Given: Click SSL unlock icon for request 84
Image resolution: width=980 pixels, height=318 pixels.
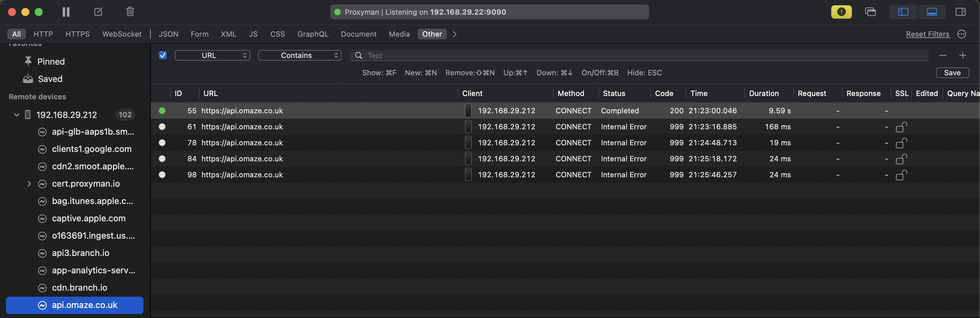Looking at the screenshot, I should pos(901,159).
